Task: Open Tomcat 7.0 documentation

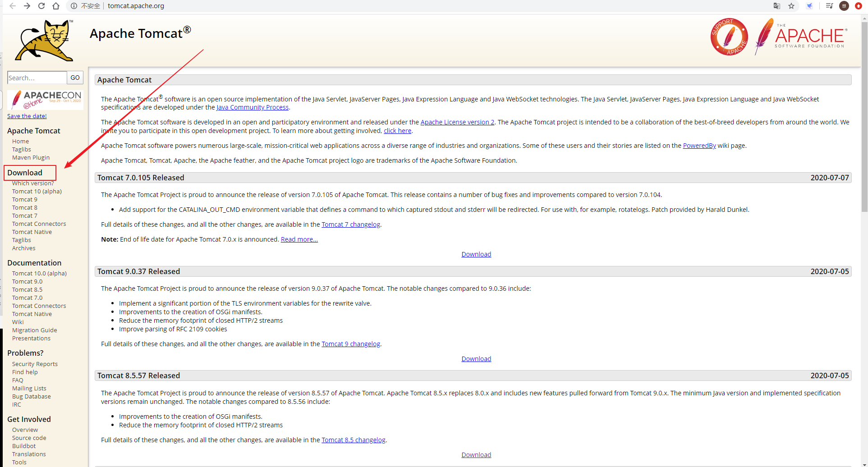Action: (x=27, y=298)
